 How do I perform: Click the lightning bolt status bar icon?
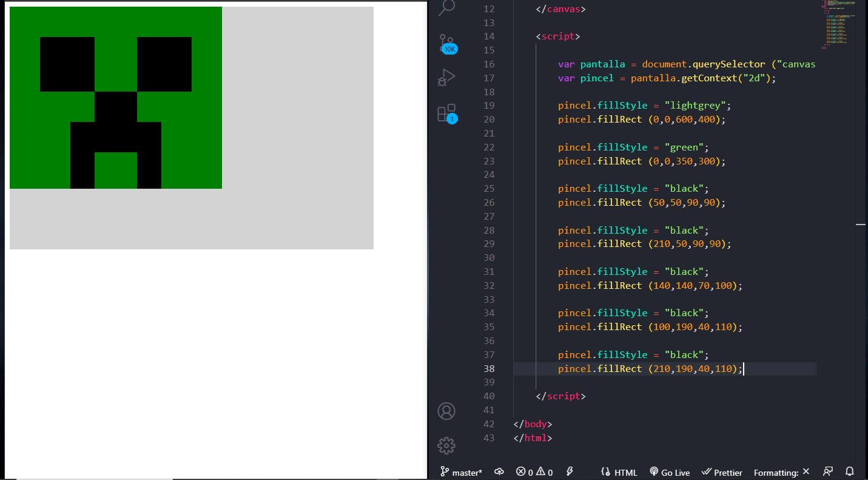click(x=570, y=472)
